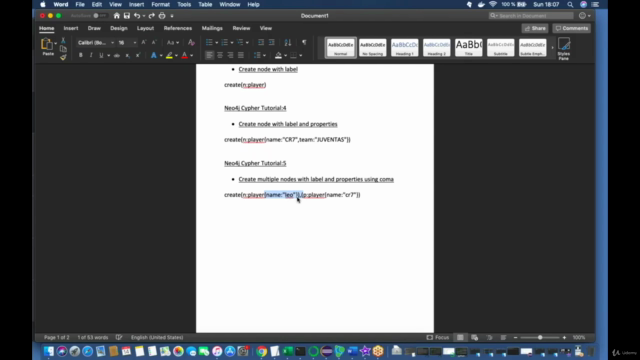Open font name dropdown Calibri
The width and height of the screenshot is (640, 360).
click(113, 42)
